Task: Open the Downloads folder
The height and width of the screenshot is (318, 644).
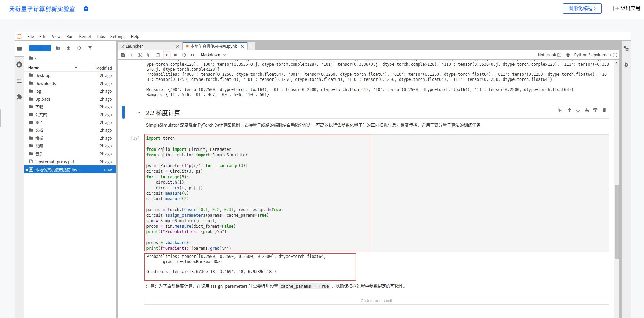Action: point(70,84)
